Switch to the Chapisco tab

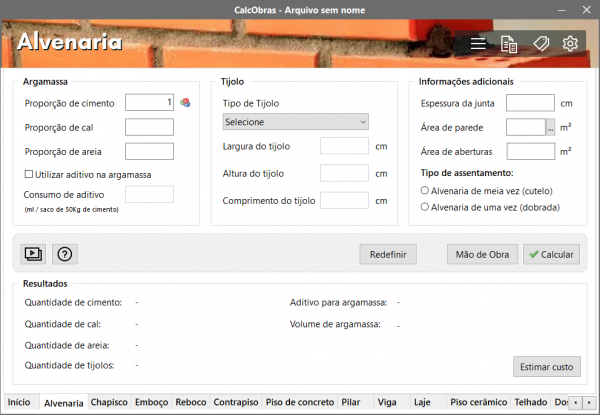coord(109,402)
